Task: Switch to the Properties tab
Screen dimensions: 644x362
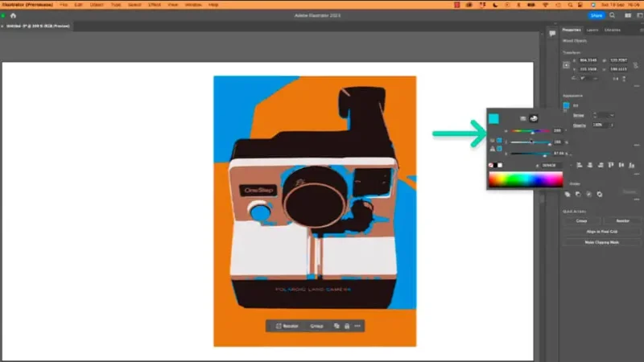Action: [572, 30]
